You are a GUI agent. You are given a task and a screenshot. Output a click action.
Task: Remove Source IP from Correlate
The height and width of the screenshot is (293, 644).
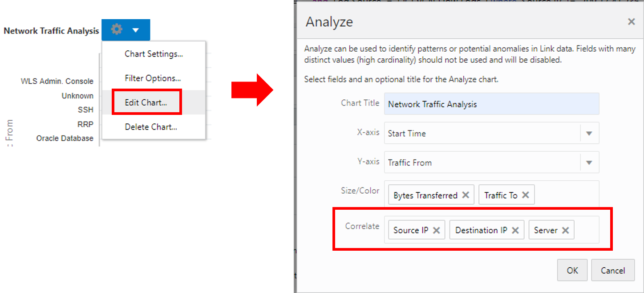[x=437, y=230]
